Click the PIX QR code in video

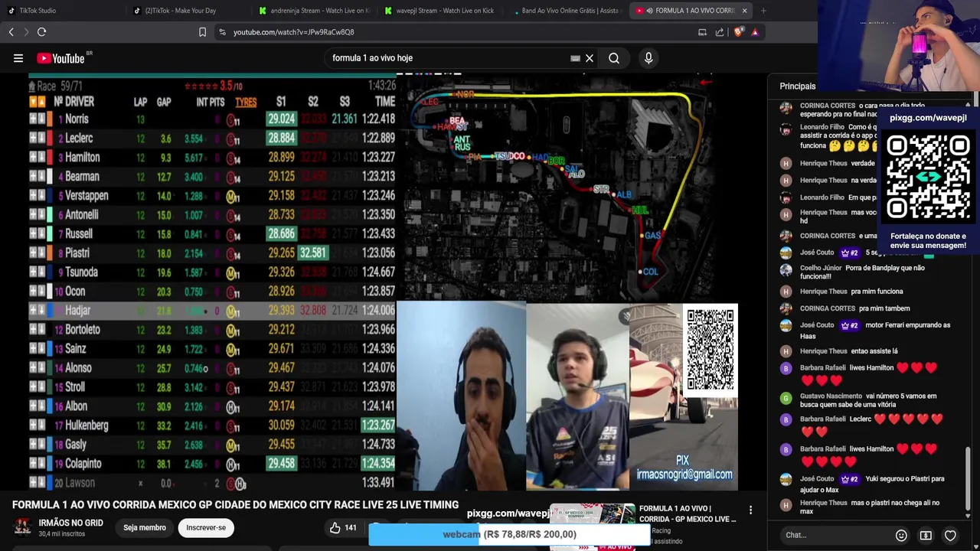(710, 349)
